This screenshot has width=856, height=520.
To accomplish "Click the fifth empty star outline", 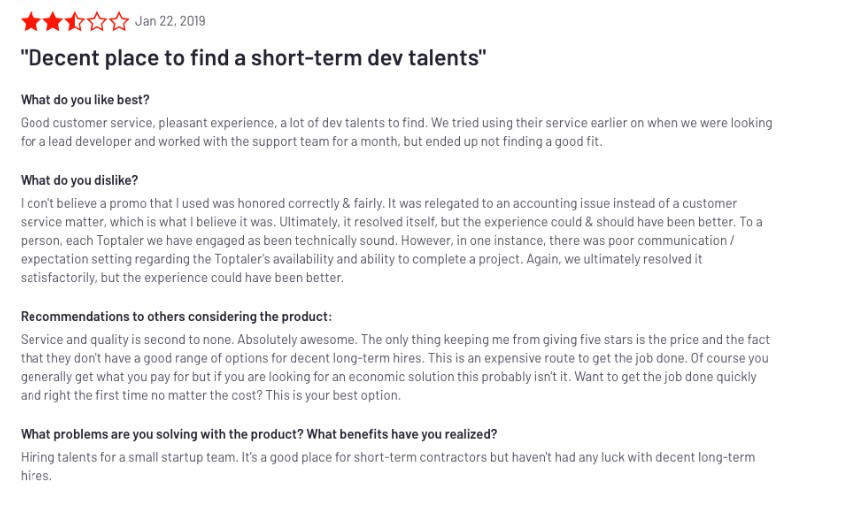I will coord(118,22).
